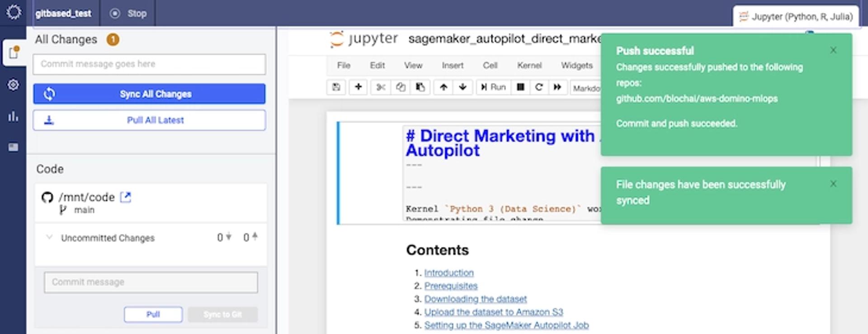Open the Cell menu
This screenshot has width=868, height=334.
tap(490, 66)
